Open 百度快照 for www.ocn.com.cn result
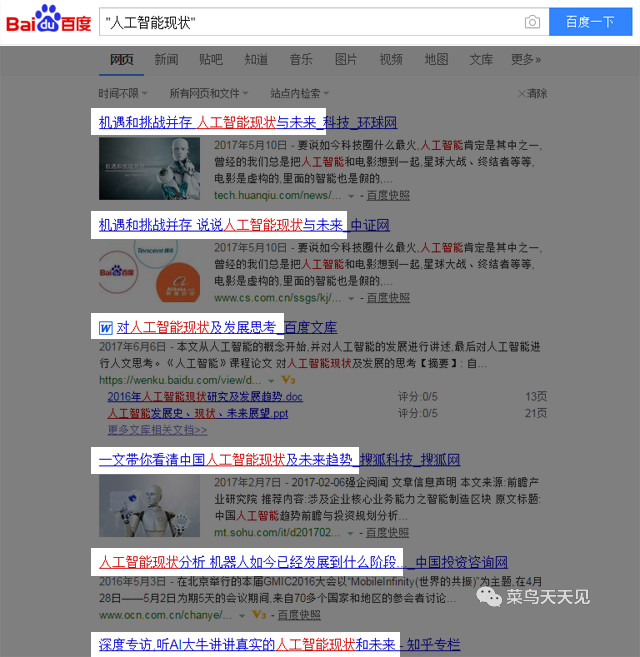This screenshot has height=657, width=640. click(x=299, y=615)
